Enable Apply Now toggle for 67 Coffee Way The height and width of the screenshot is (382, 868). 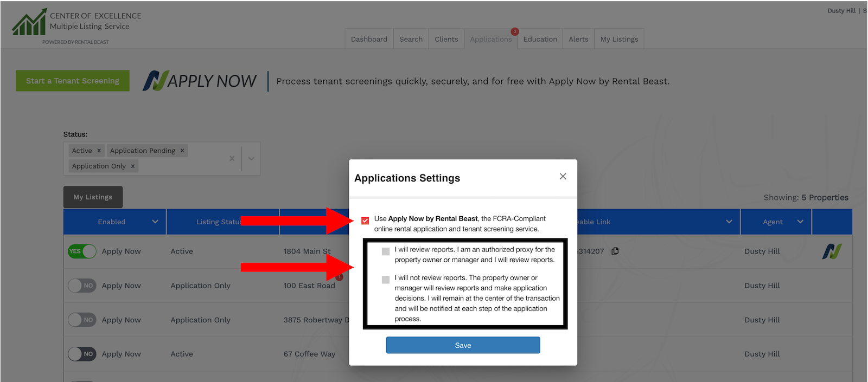(x=82, y=354)
